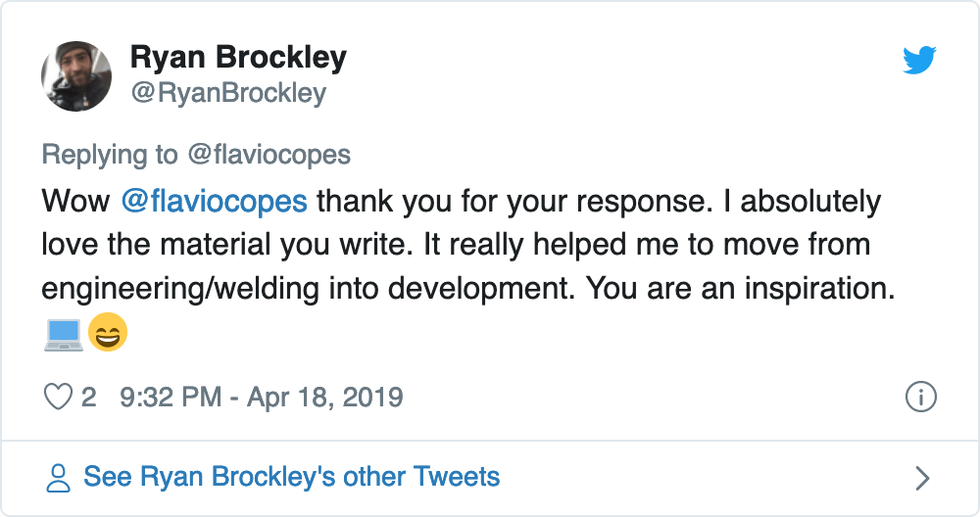Click the grinning face emoji
The image size is (980, 517).
(108, 336)
